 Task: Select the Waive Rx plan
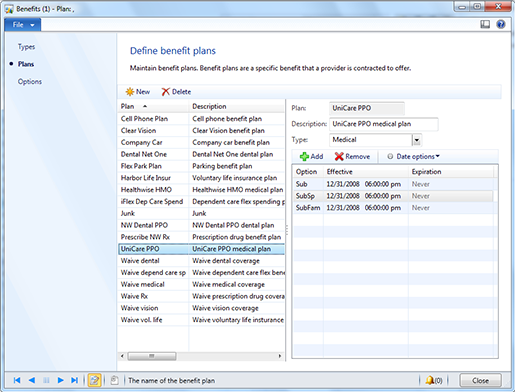pyautogui.click(x=201, y=296)
